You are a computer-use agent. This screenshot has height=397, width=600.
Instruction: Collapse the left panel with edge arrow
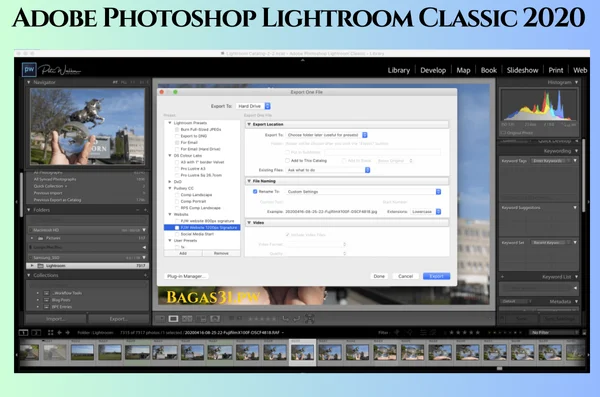(16, 202)
